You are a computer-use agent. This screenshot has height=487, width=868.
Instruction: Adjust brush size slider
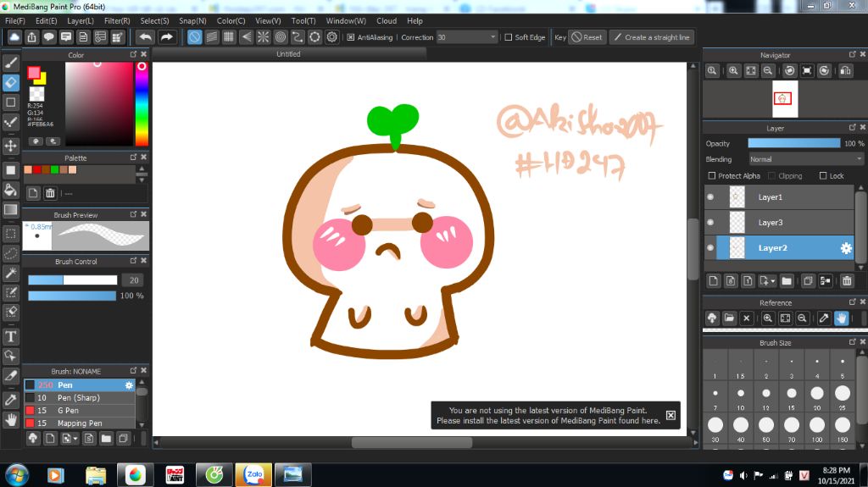[x=73, y=280]
